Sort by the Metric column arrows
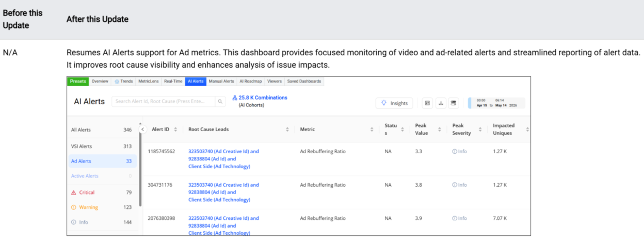This screenshot has height=242, width=644. 372,130
